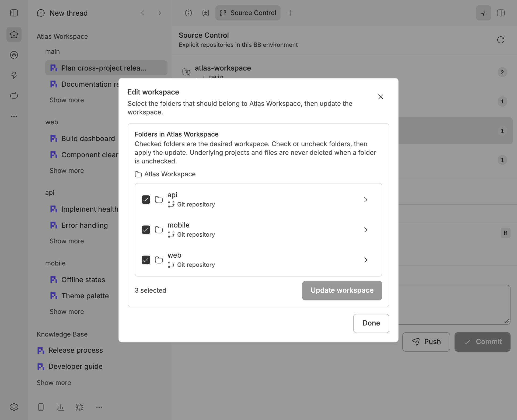Open the loop arrows icon in sidebar

click(14, 96)
